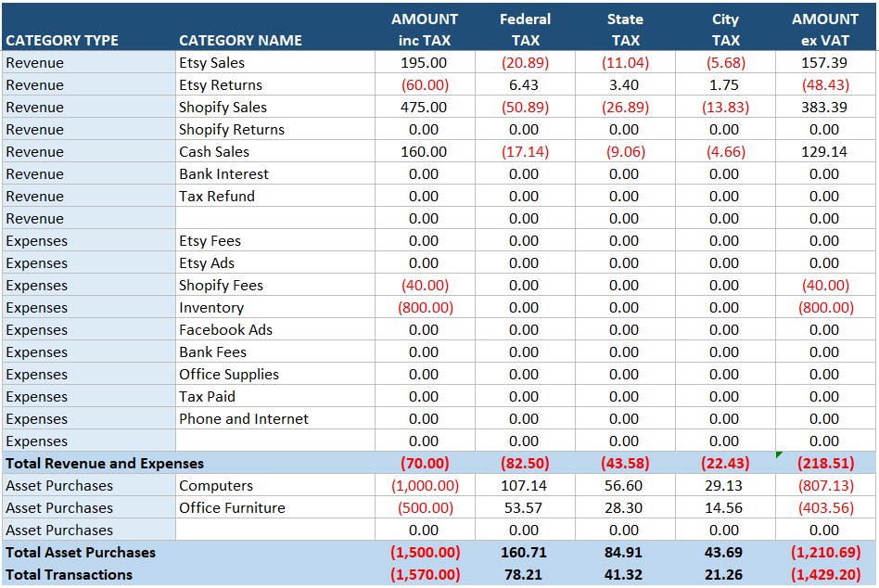Click the green error indicator triangle
Screen dimensions: 879x588
779,455
